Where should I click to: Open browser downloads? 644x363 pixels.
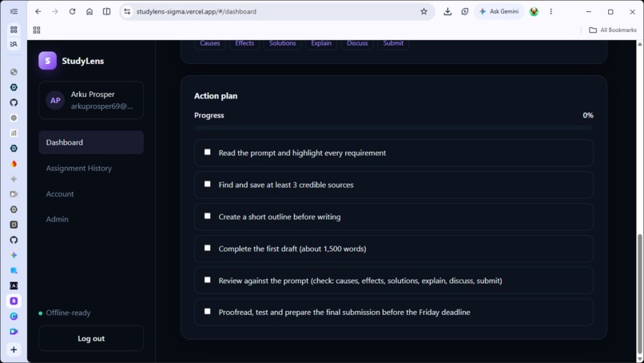point(447,11)
